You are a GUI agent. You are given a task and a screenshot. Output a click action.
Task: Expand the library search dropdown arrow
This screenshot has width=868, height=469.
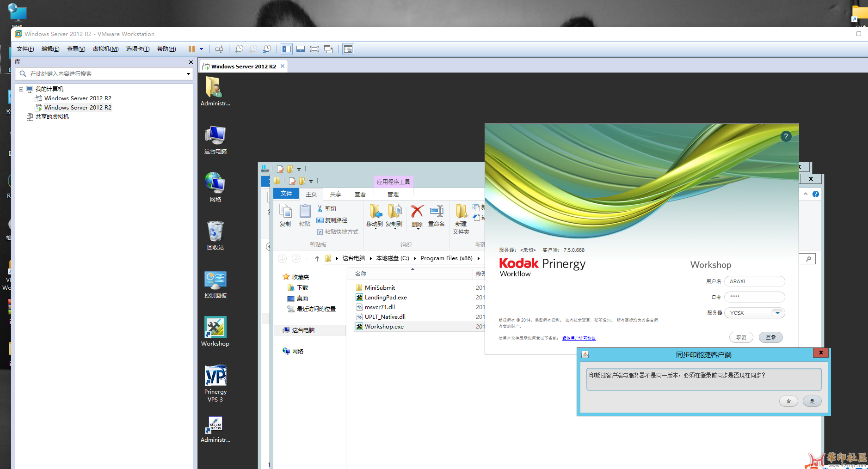pyautogui.click(x=188, y=74)
